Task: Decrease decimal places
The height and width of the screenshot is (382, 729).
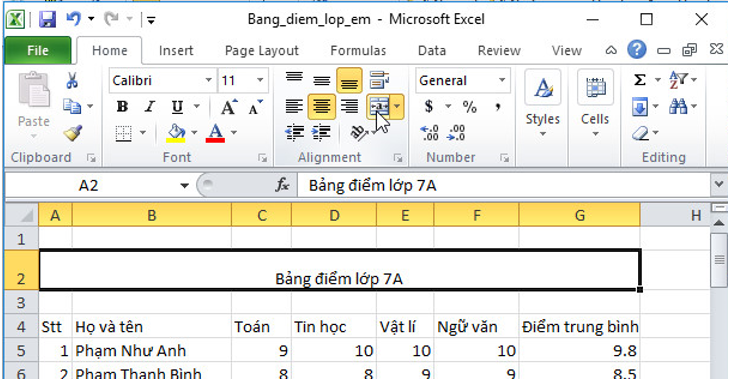Action: click(456, 133)
